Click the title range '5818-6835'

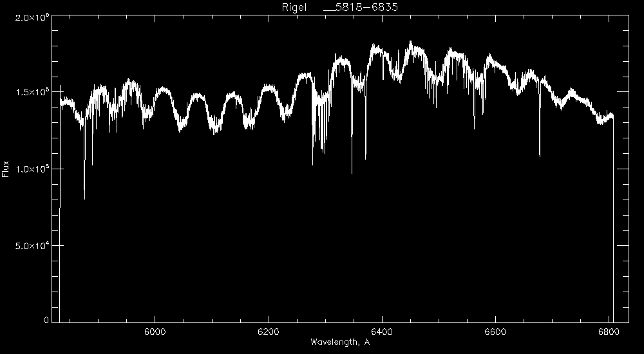pos(367,7)
